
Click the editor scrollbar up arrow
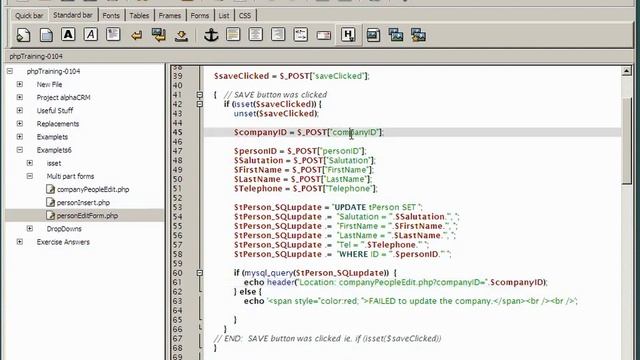coord(627,71)
